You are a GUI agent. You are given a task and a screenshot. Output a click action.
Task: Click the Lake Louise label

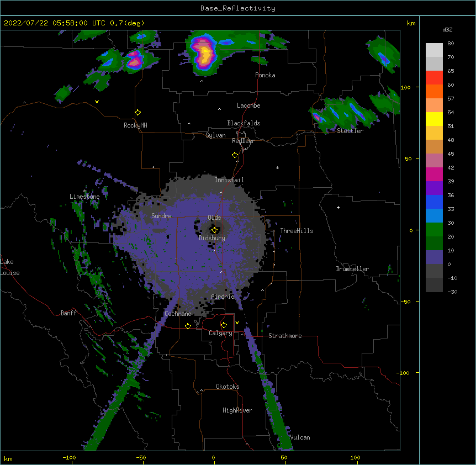coord(10,267)
